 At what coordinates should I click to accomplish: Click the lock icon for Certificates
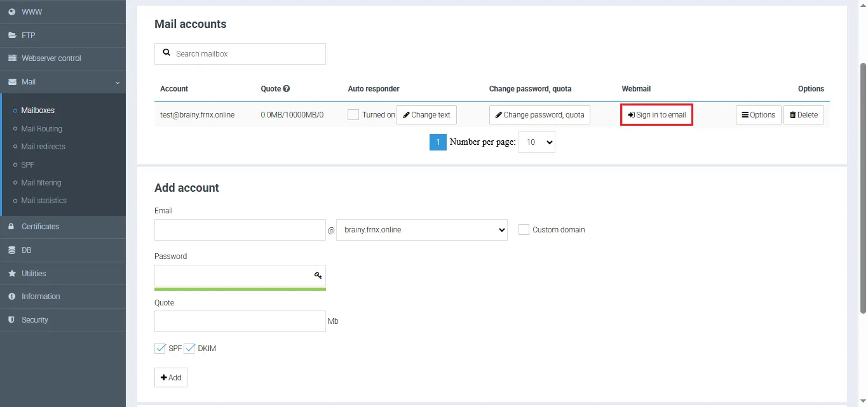(11, 227)
